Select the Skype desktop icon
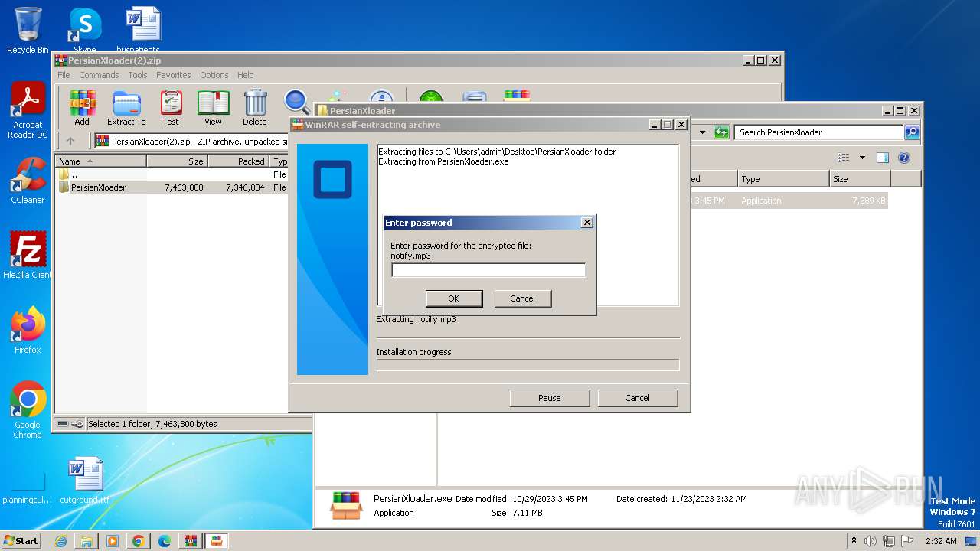 pyautogui.click(x=84, y=31)
